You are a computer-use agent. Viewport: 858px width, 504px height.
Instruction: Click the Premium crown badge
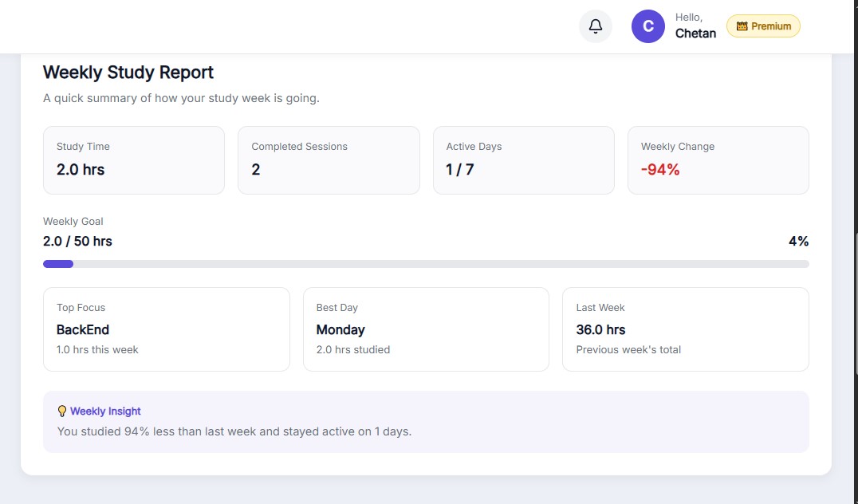763,26
